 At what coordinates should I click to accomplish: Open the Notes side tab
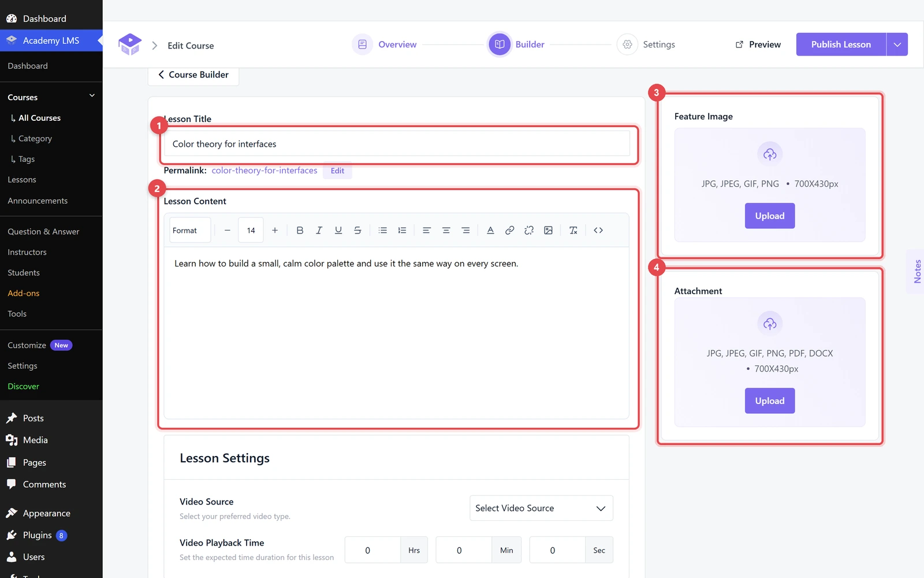[x=916, y=272]
